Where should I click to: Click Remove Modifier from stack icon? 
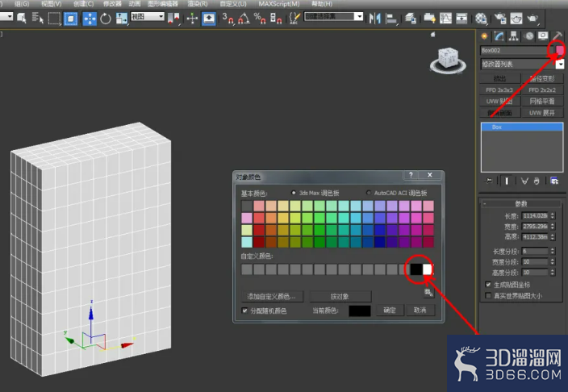click(537, 181)
